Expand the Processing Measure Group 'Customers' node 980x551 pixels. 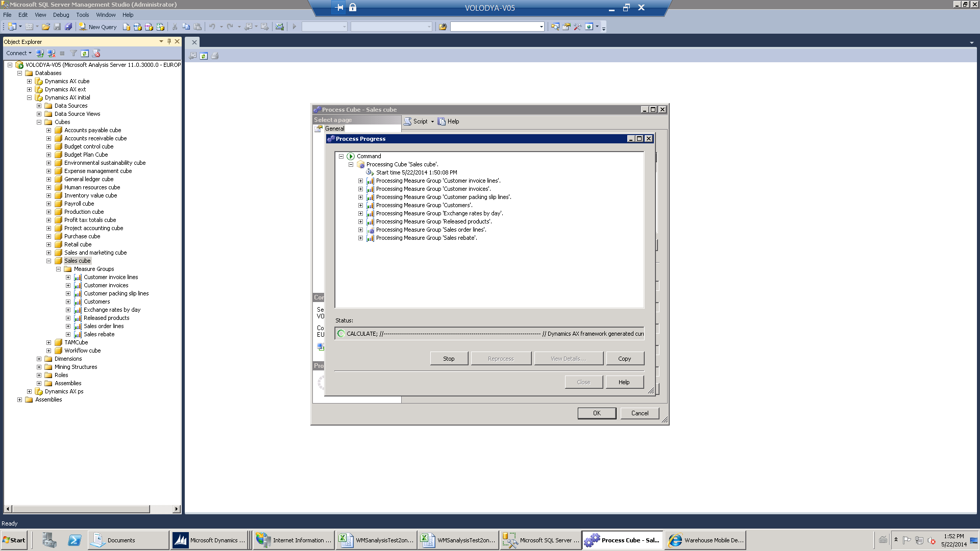(360, 205)
